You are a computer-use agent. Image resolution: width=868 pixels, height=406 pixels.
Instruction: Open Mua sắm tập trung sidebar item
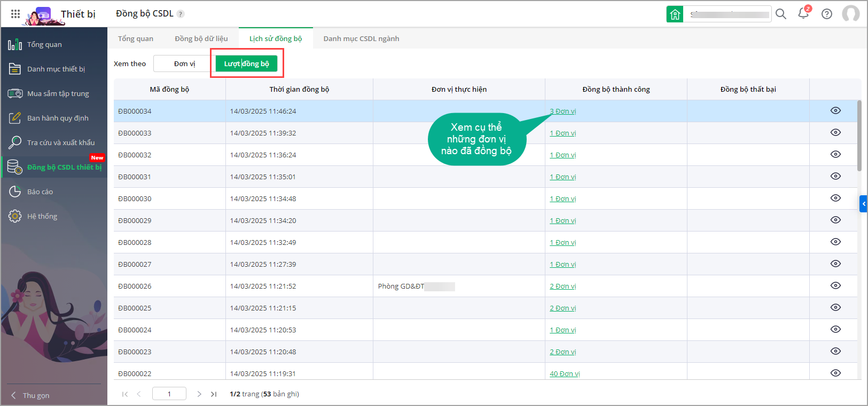click(x=54, y=93)
